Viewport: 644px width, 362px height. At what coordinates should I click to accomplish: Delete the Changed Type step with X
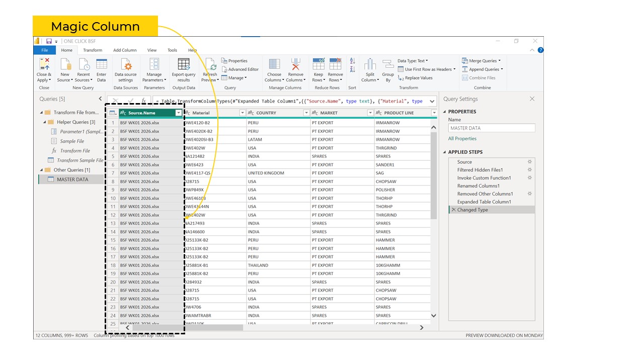click(453, 210)
